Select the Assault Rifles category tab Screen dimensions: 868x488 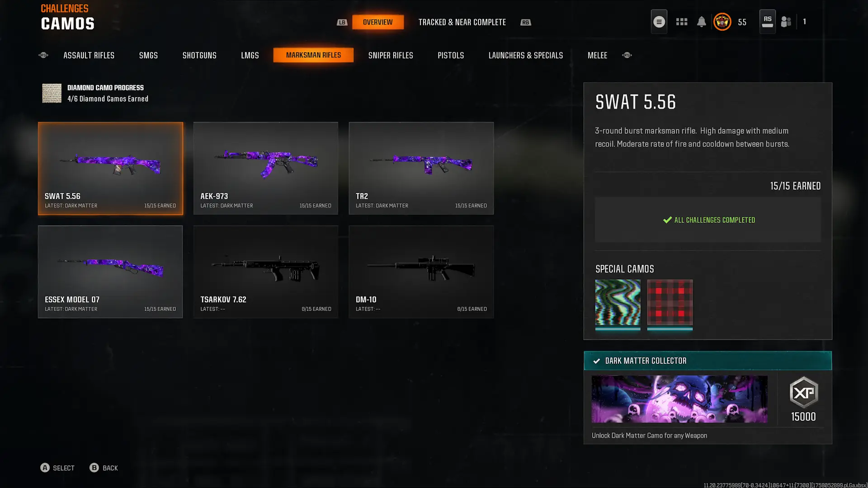click(89, 55)
